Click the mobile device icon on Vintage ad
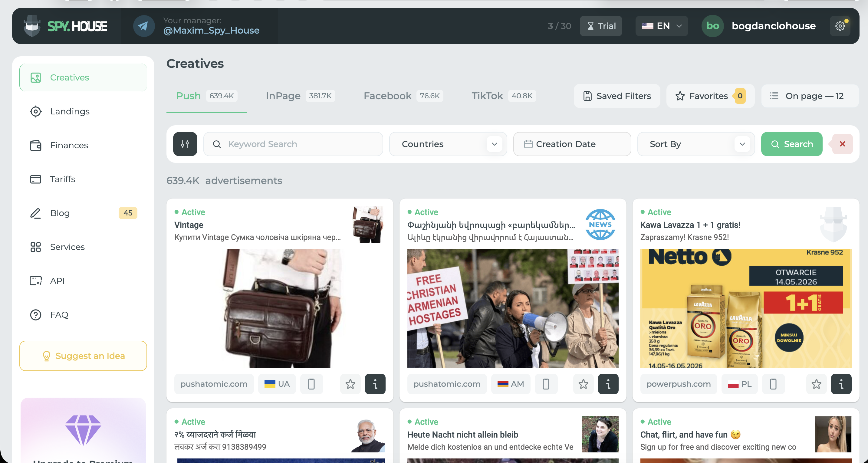Image resolution: width=868 pixels, height=463 pixels. coord(311,384)
